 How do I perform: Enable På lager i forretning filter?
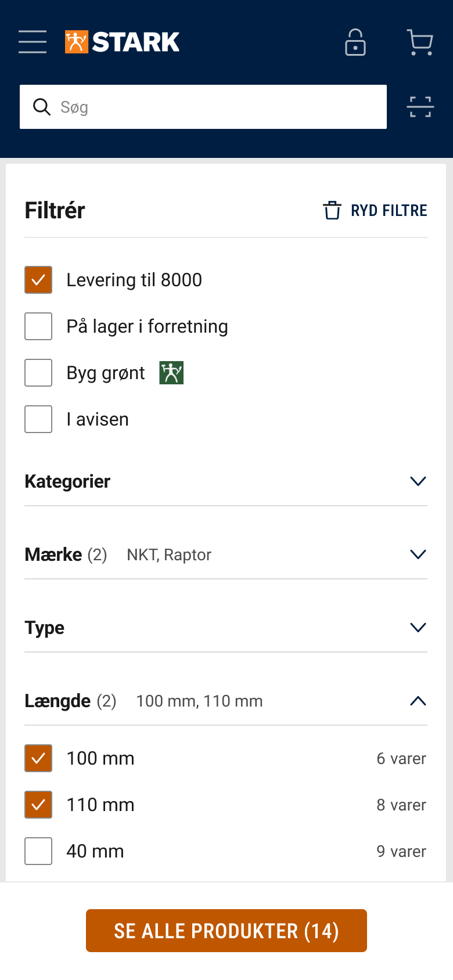(x=38, y=326)
